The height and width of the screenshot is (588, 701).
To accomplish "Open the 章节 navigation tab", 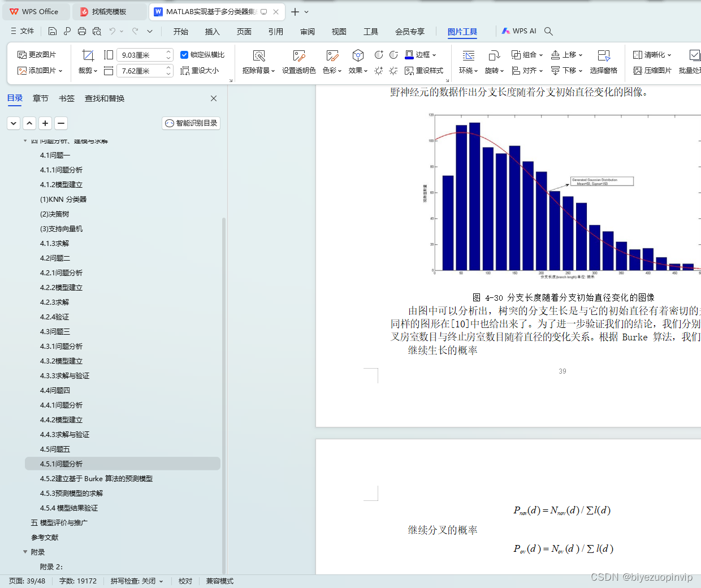I will [x=40, y=98].
